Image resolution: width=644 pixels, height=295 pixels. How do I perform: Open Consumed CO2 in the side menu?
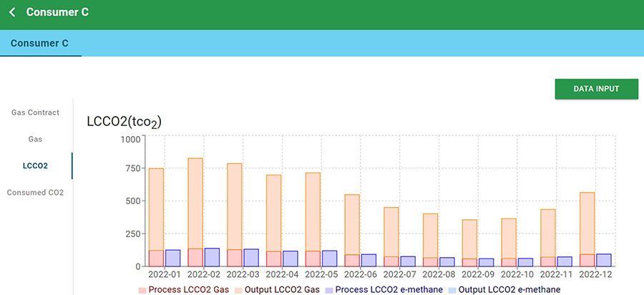[35, 193]
